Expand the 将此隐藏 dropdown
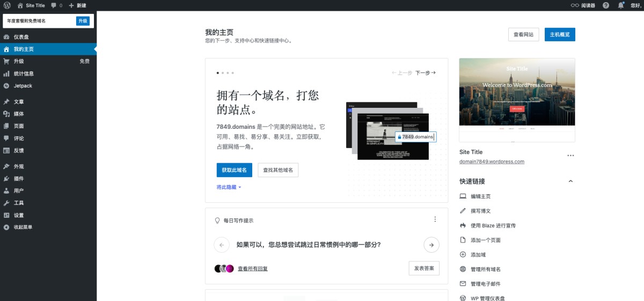The height and width of the screenshot is (301, 644). pyautogui.click(x=229, y=187)
